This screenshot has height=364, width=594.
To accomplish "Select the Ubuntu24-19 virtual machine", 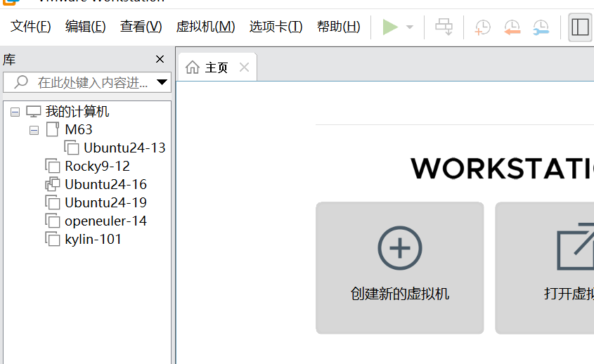I will (x=105, y=202).
